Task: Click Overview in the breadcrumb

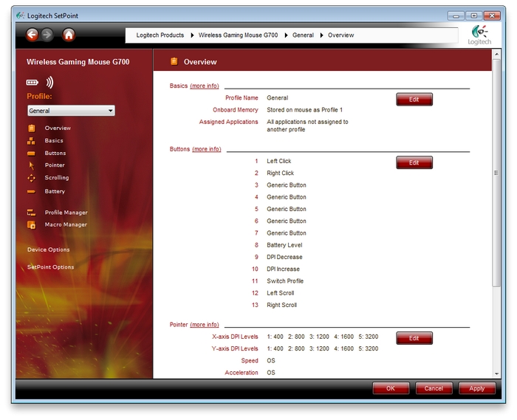Action: (340, 35)
